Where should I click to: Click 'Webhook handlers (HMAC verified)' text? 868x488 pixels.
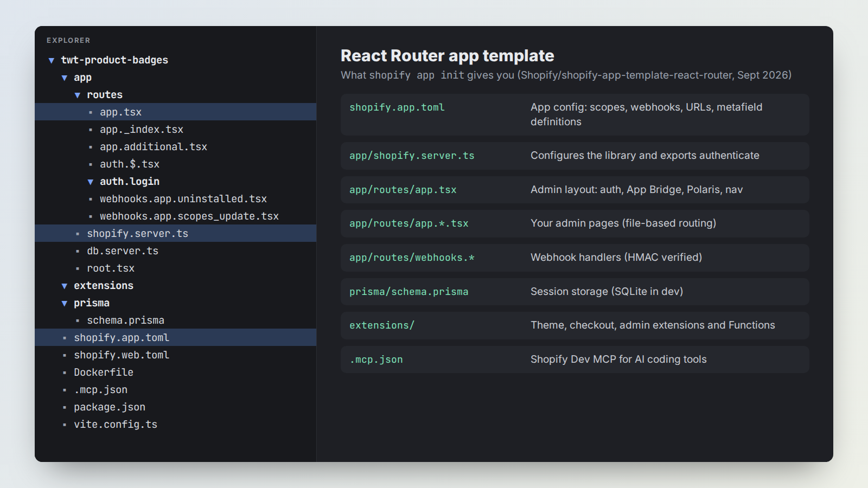click(616, 258)
